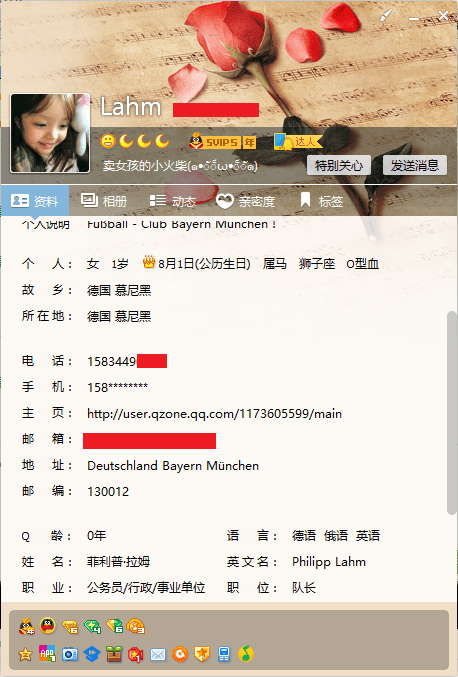Click the profile avatar photo
Image resolution: width=458 pixels, height=677 pixels.
(x=50, y=133)
